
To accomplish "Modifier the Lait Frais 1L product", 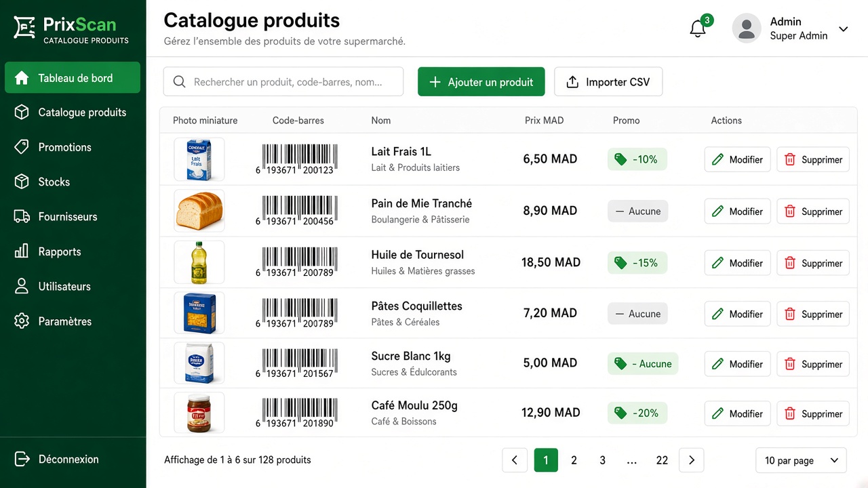I will click(738, 160).
